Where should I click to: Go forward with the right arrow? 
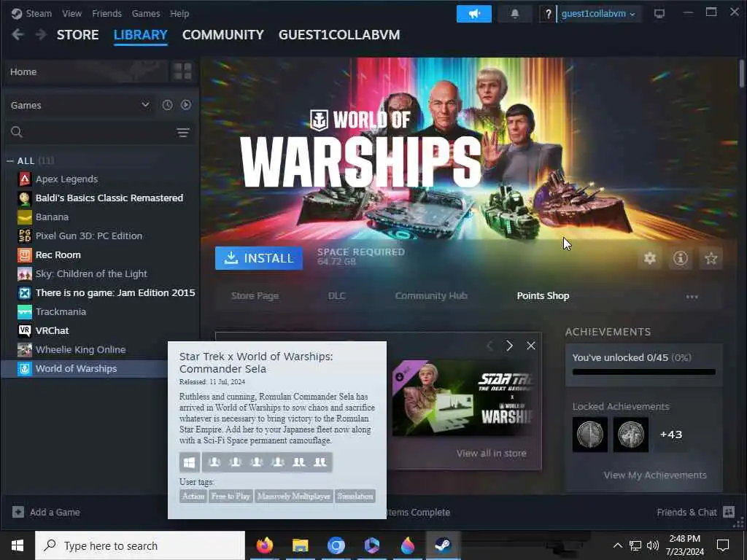41,35
